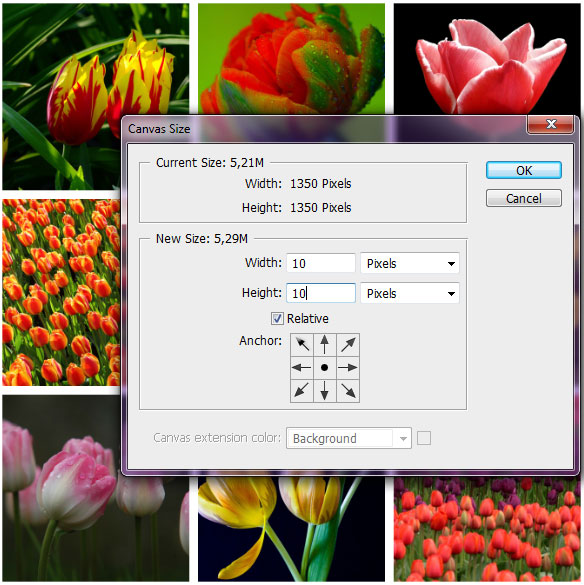Set anchor to bottom-center down arrow
The image size is (584, 585).
(x=325, y=391)
